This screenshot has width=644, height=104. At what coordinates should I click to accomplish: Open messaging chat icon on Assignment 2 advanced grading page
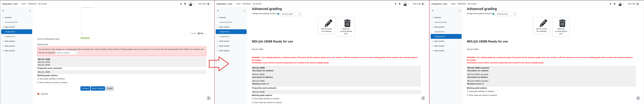(614, 4)
